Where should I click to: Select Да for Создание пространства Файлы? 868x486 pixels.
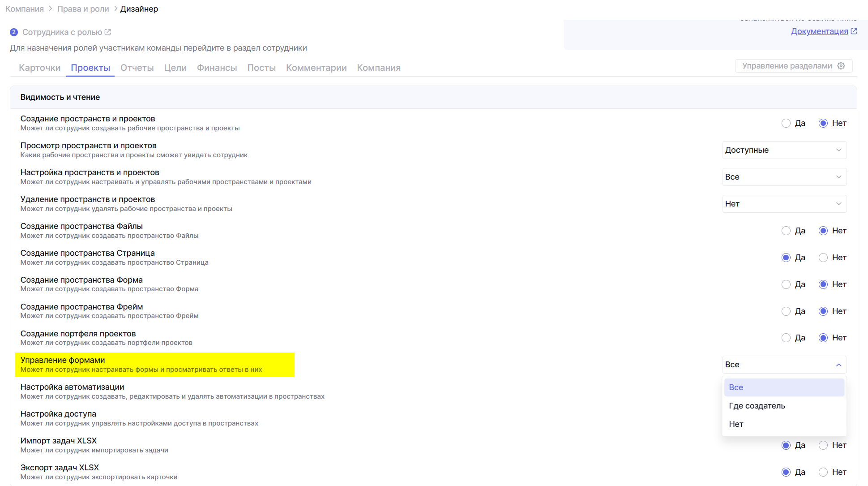pyautogui.click(x=786, y=231)
